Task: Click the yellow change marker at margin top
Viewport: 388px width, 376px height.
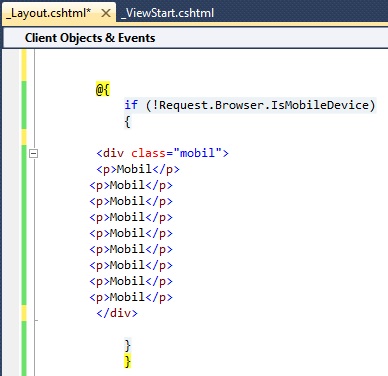Action: 24,65
